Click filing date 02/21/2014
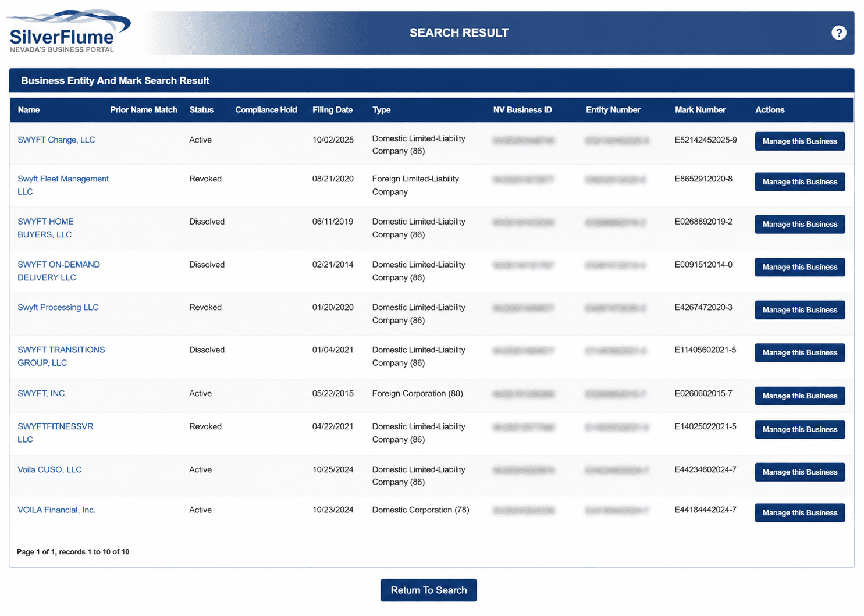This screenshot has width=864, height=616. [x=333, y=265]
